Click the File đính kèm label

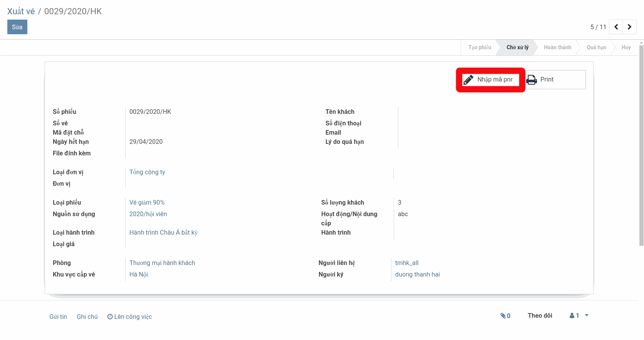click(72, 153)
